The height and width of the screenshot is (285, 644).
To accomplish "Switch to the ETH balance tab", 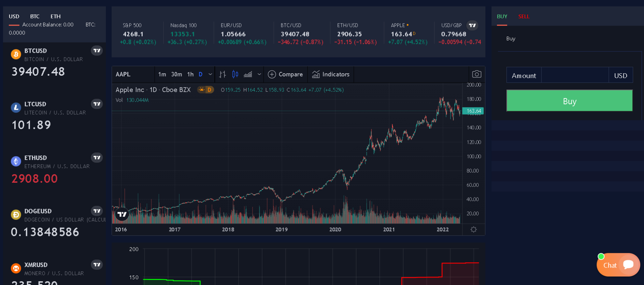I will pos(56,16).
